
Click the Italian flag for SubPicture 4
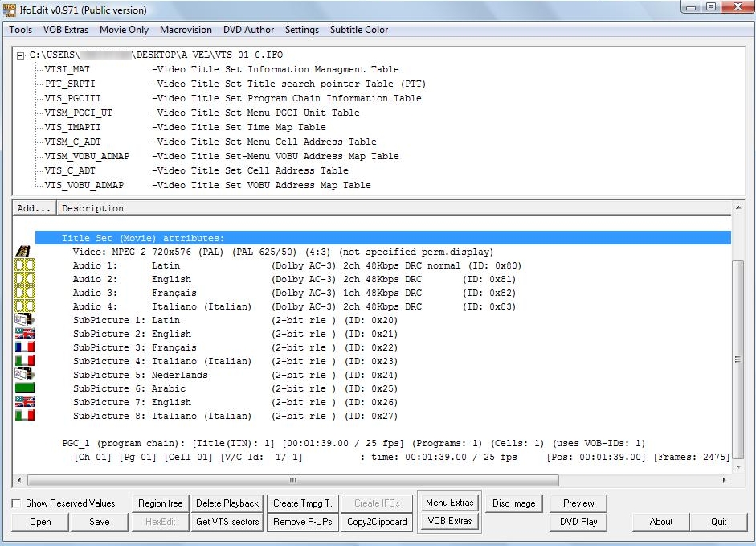coord(25,360)
